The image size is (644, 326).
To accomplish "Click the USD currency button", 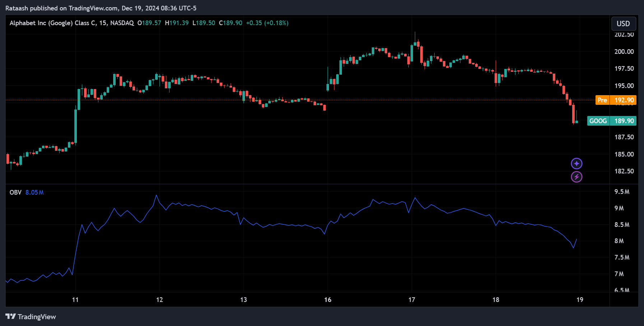I will click(x=624, y=24).
